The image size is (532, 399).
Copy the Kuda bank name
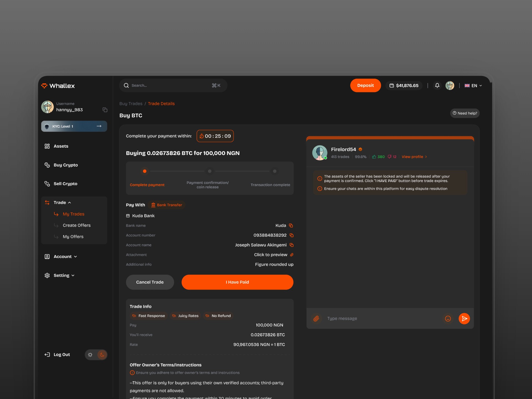tap(291, 226)
